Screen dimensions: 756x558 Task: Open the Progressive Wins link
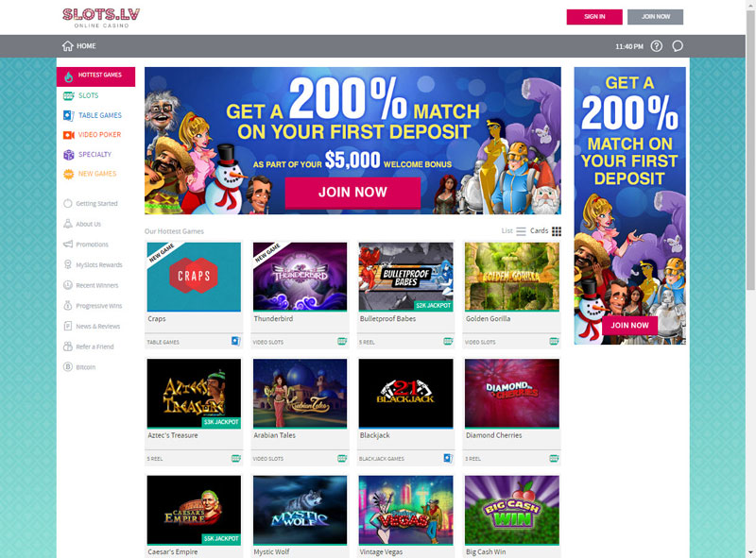point(99,306)
